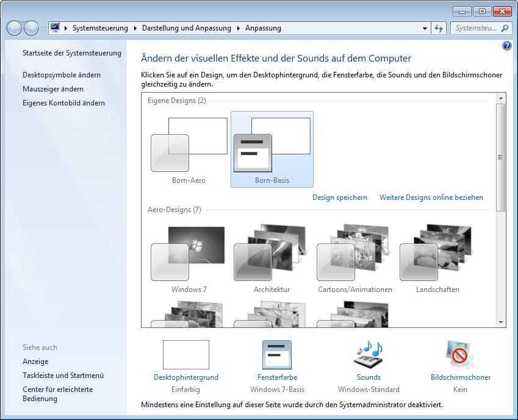Open Startseite der Systemsteuerung
Screen dimensions: 518x420
tap(71, 53)
